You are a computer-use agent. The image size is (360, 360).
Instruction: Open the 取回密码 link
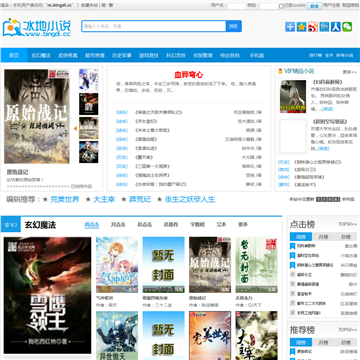pos(350,5)
